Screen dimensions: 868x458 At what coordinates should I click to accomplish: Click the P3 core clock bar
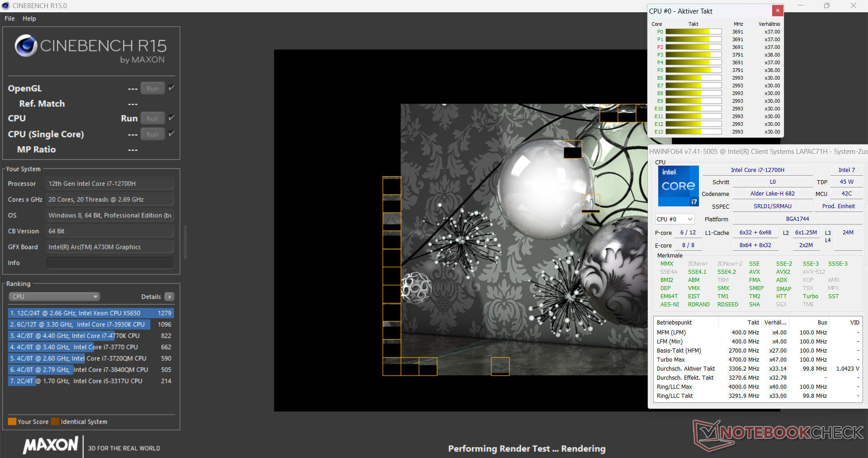[693, 55]
